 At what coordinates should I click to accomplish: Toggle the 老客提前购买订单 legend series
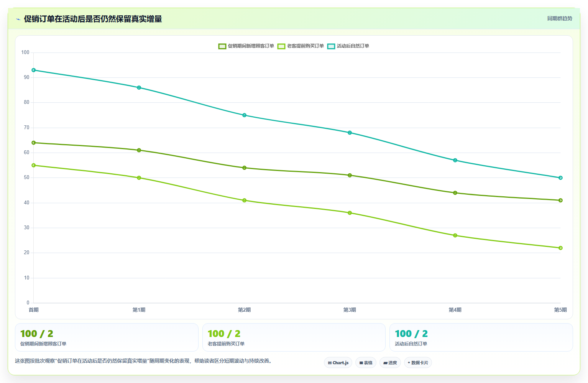click(x=301, y=46)
